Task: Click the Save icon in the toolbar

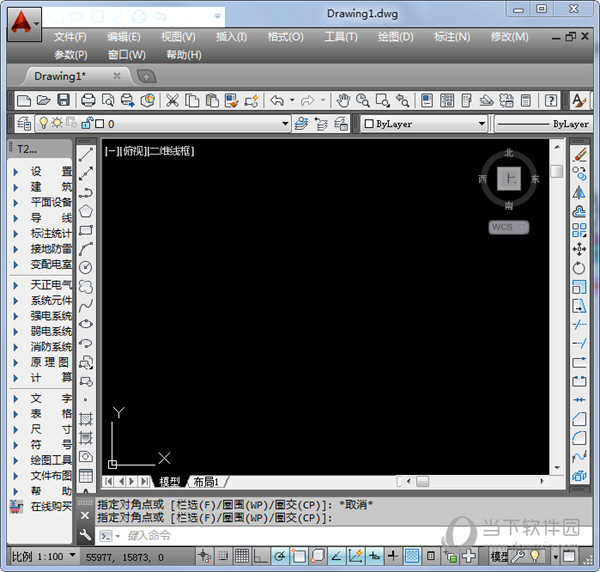Action: coord(63,100)
